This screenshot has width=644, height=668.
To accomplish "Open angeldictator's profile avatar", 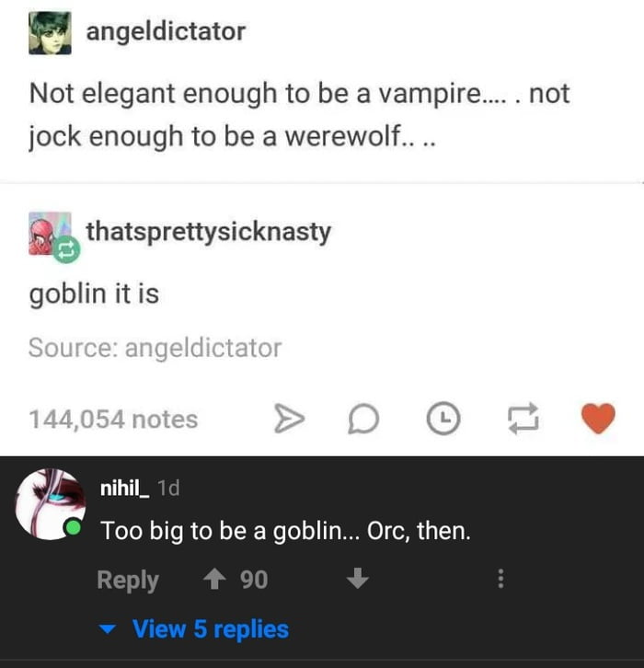I will (50, 33).
